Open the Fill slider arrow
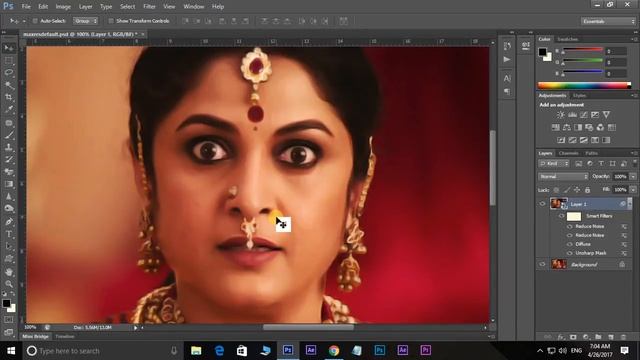This screenshot has width=640, height=360. (x=633, y=190)
